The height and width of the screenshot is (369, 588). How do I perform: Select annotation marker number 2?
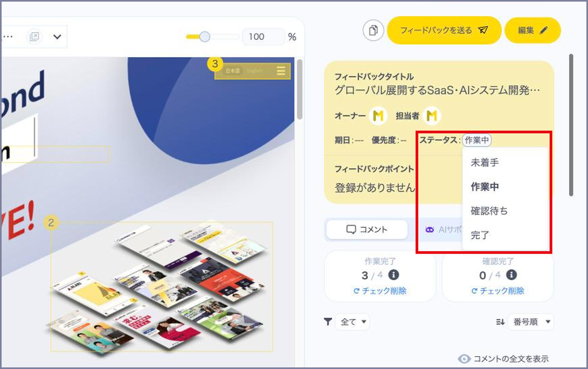(x=51, y=222)
